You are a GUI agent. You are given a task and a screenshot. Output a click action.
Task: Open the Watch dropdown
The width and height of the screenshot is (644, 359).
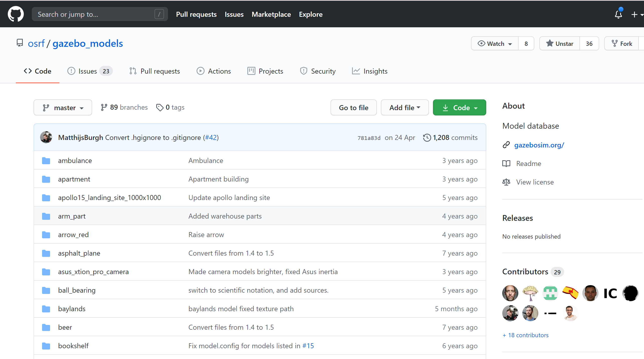pyautogui.click(x=495, y=44)
